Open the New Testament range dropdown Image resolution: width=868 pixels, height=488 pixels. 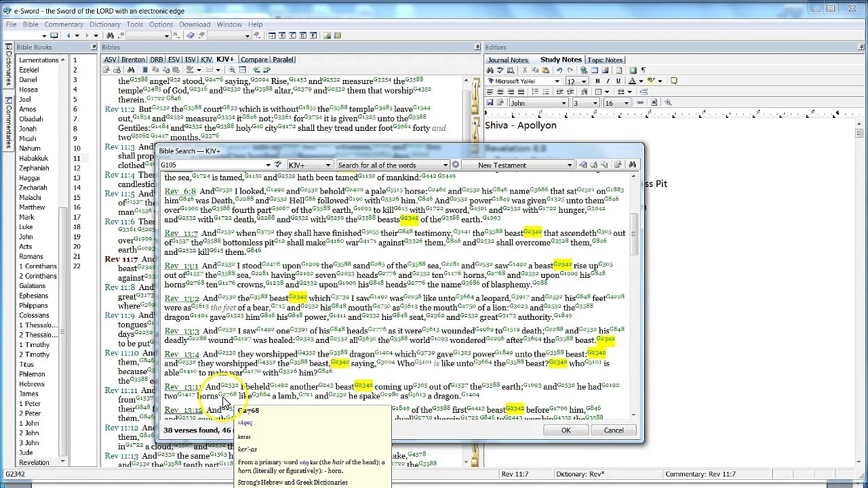click(x=570, y=165)
